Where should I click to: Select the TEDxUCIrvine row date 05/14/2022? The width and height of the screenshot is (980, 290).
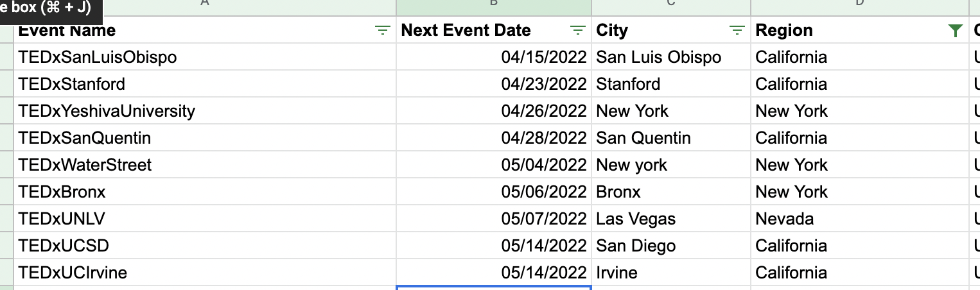pos(494,273)
